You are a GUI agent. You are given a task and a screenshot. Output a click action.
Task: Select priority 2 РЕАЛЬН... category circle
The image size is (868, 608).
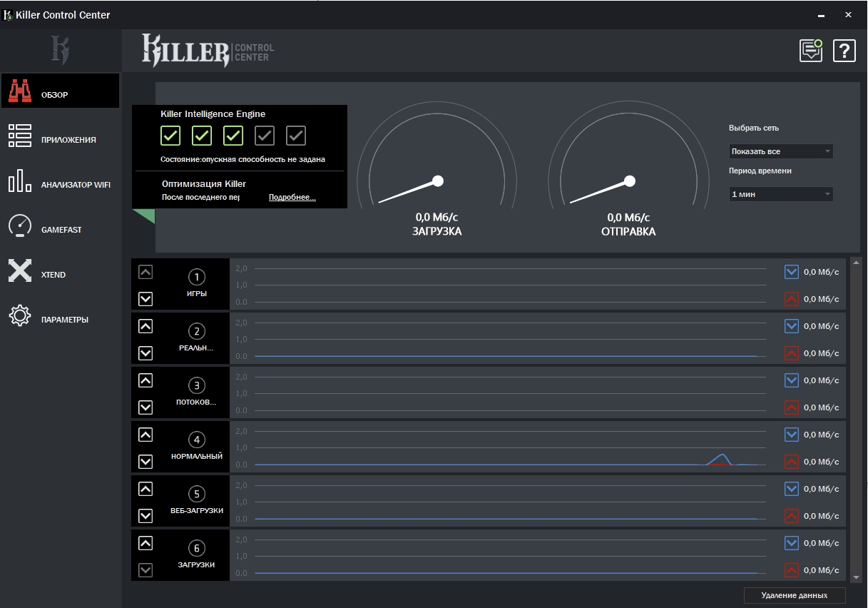pos(197,331)
